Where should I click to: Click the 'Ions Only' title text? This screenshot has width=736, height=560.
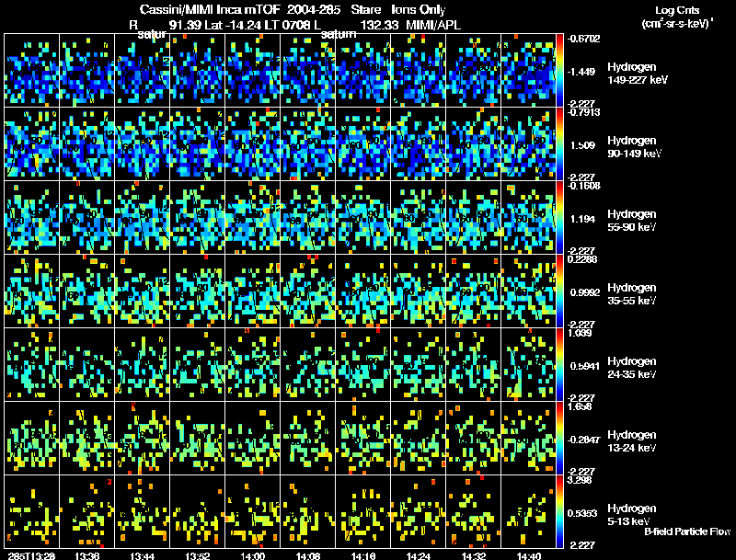(x=419, y=9)
